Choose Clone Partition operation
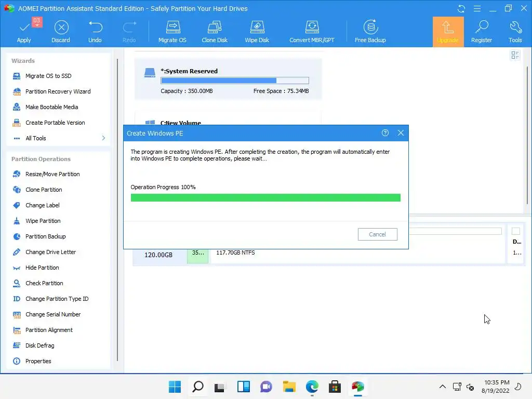This screenshot has width=532, height=399. point(44,190)
